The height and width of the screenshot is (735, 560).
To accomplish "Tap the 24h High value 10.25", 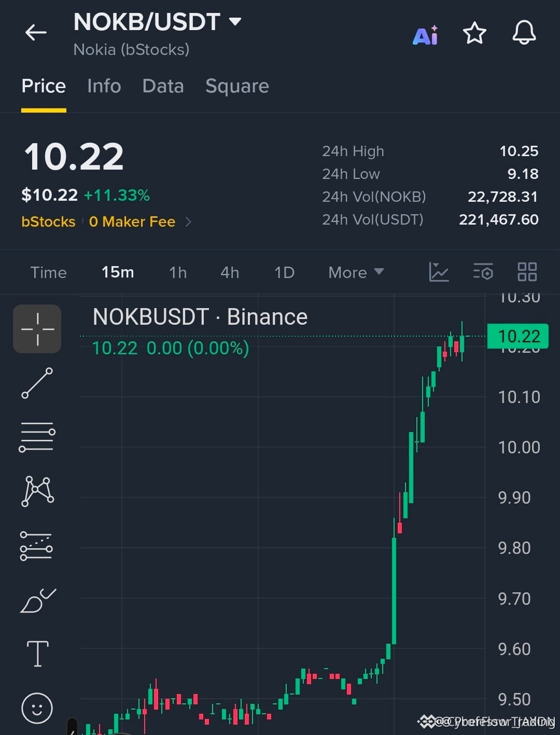I will 519,151.
